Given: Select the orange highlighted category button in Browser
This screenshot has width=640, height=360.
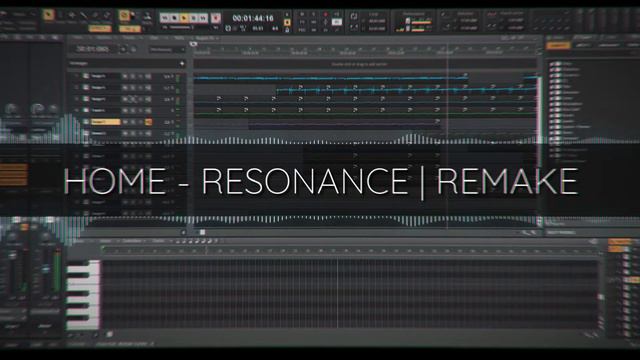Looking at the screenshot, I should [x=558, y=45].
